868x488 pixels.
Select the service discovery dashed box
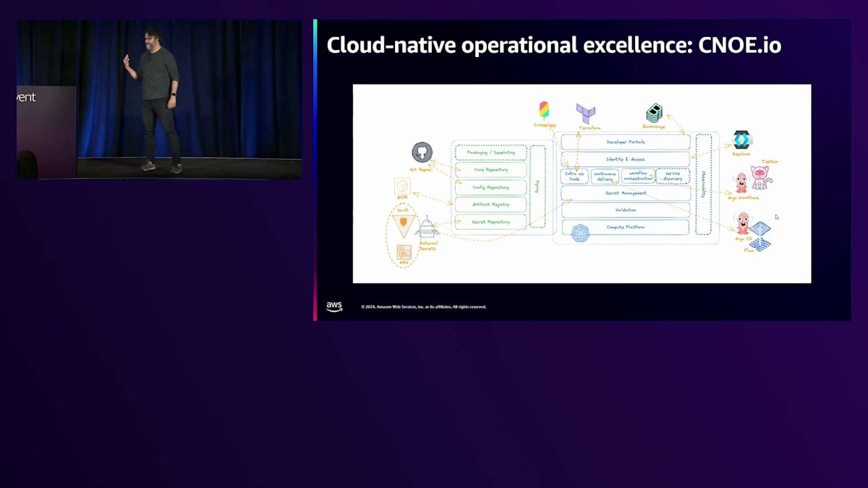click(673, 176)
